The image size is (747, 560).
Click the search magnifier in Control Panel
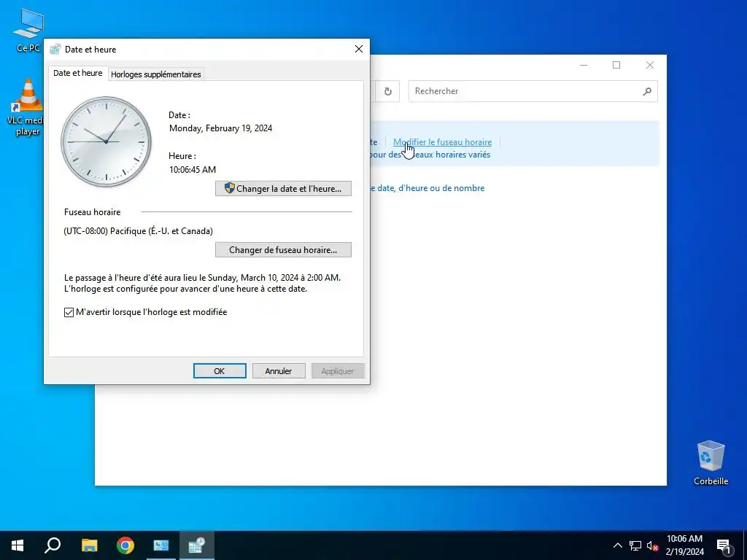click(647, 91)
